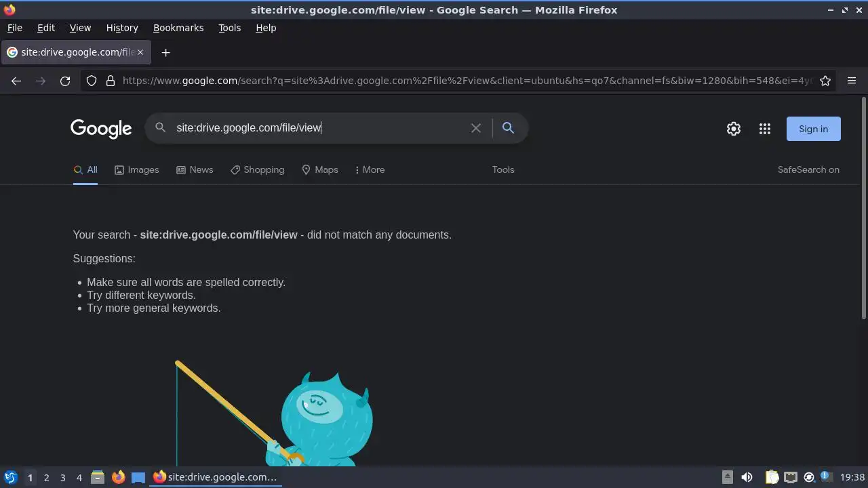Image resolution: width=868 pixels, height=488 pixels.
Task: Show site security padlock info
Action: [x=111, y=81]
